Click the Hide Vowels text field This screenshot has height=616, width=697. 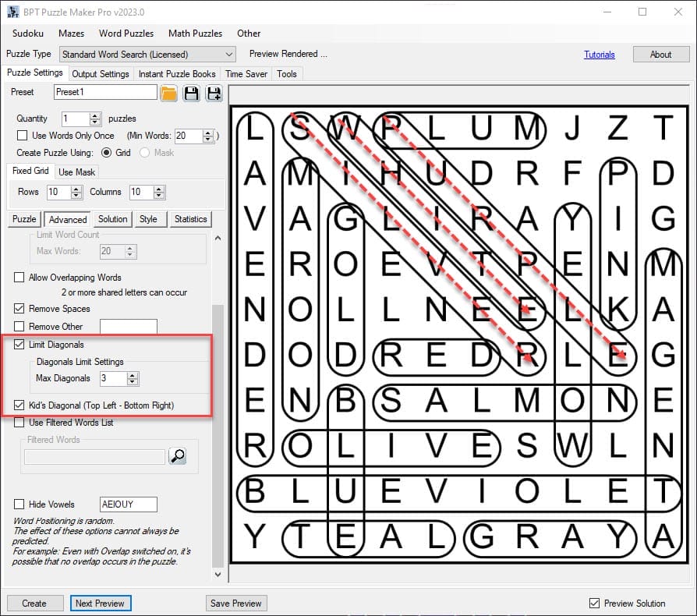coord(129,504)
